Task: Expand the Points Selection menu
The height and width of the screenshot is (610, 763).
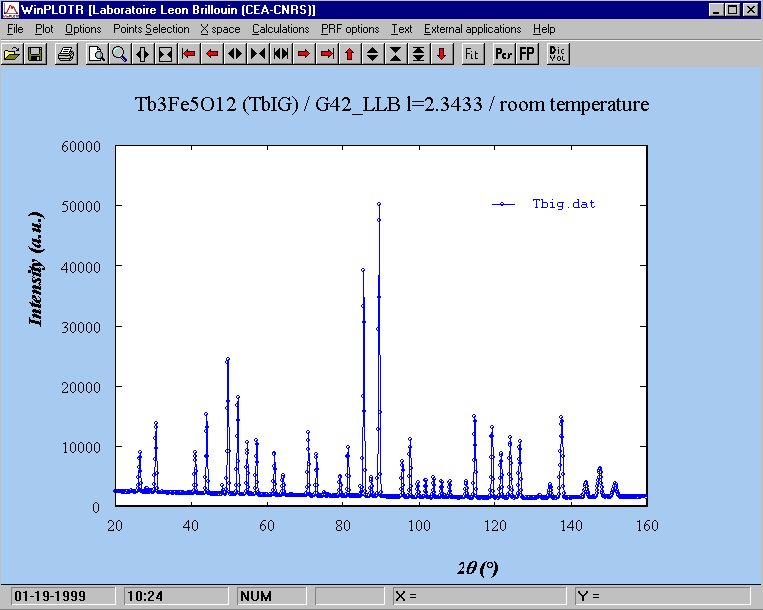Action: (150, 29)
